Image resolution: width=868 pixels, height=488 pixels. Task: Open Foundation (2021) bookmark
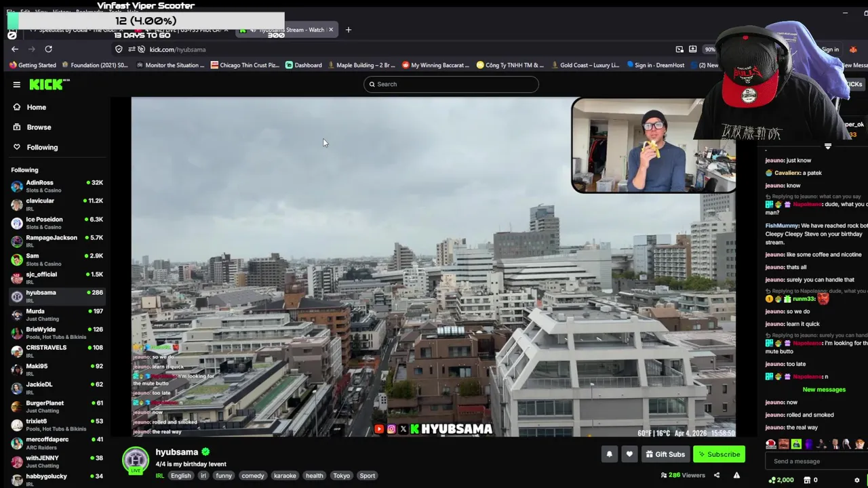click(95, 65)
